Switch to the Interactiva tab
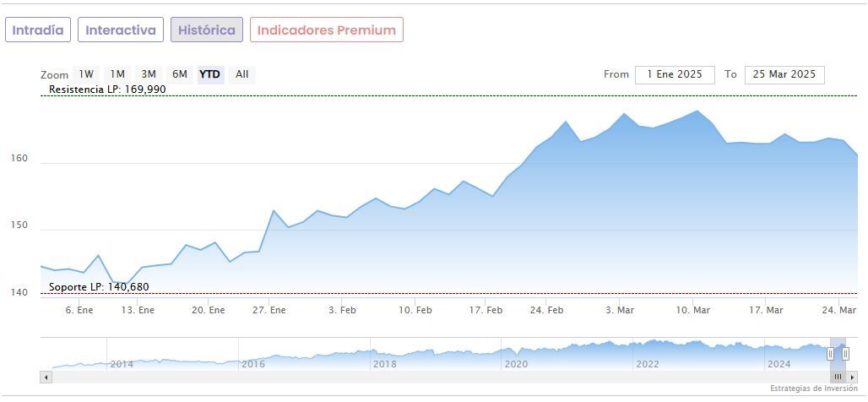Viewport: 868px width, 402px height. (121, 30)
